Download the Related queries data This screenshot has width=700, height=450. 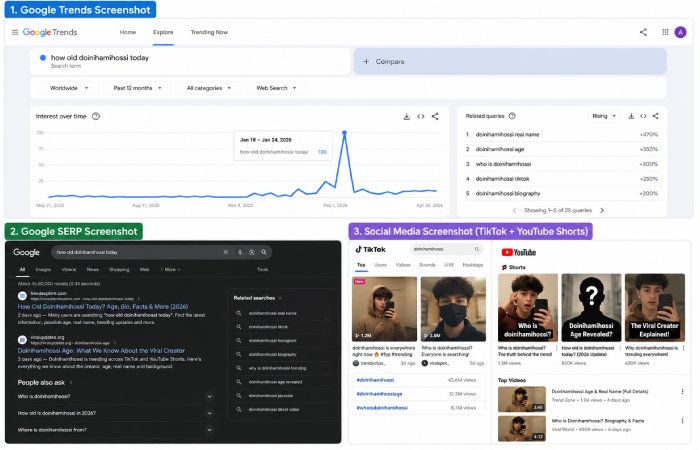[631, 116]
